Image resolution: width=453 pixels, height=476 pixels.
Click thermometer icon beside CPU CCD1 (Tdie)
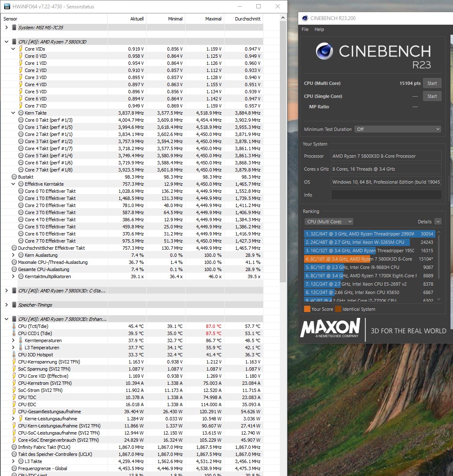(14, 333)
